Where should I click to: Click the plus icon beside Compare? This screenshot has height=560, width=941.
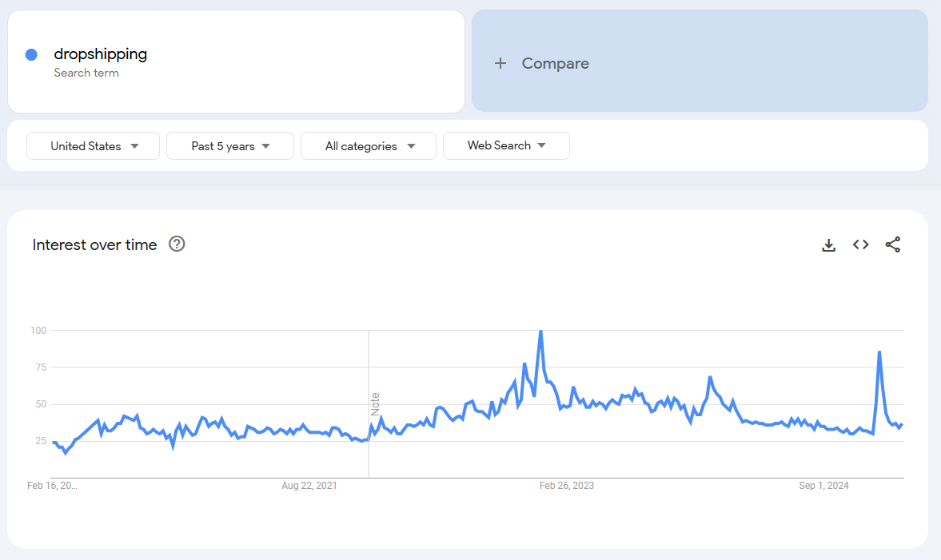[500, 63]
